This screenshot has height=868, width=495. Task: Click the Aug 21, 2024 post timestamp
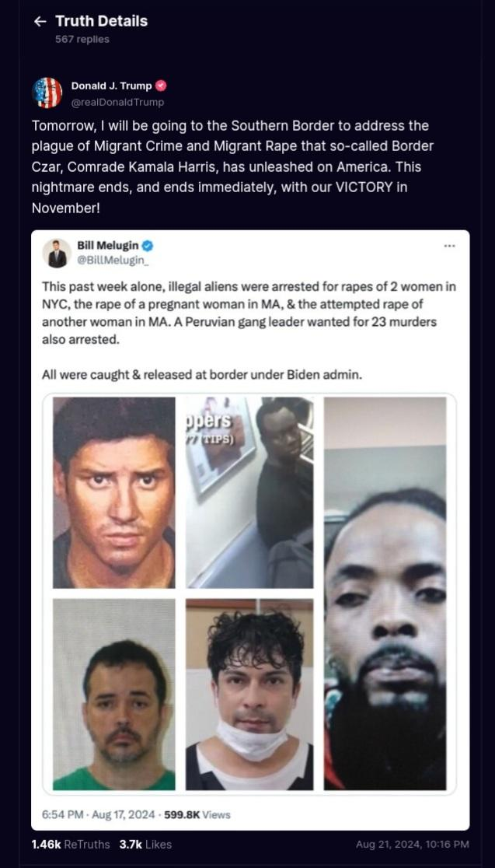tap(413, 844)
